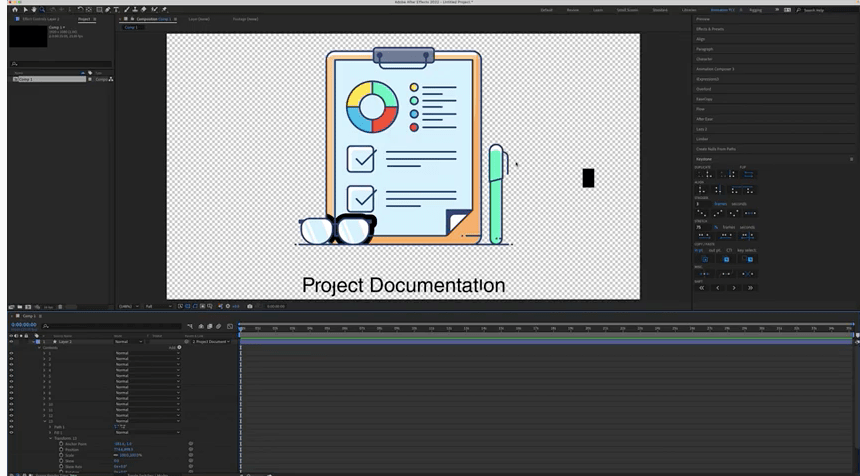Click the Project panel search field
This screenshot has width=860, height=476.
[x=61, y=64]
